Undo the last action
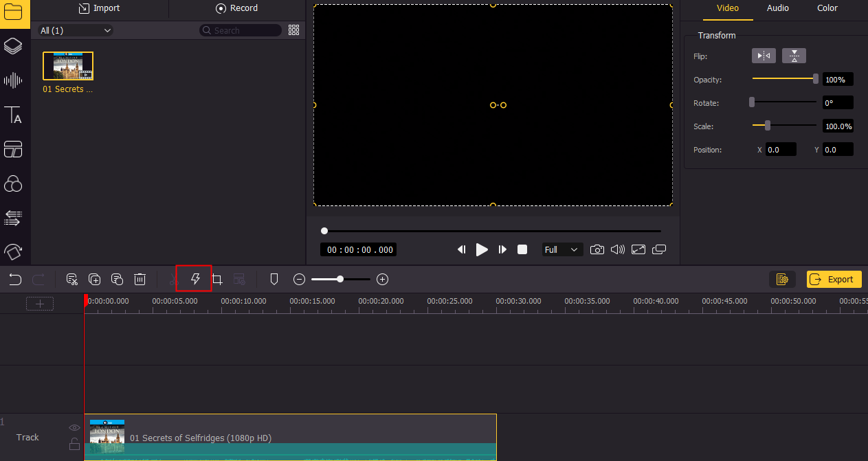Viewport: 868px width, 461px height. pyautogui.click(x=15, y=280)
